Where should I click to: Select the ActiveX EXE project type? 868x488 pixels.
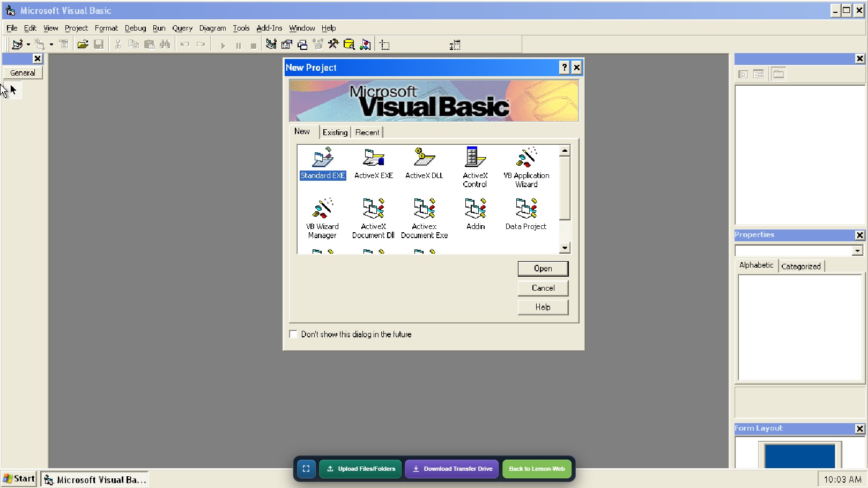pyautogui.click(x=374, y=164)
